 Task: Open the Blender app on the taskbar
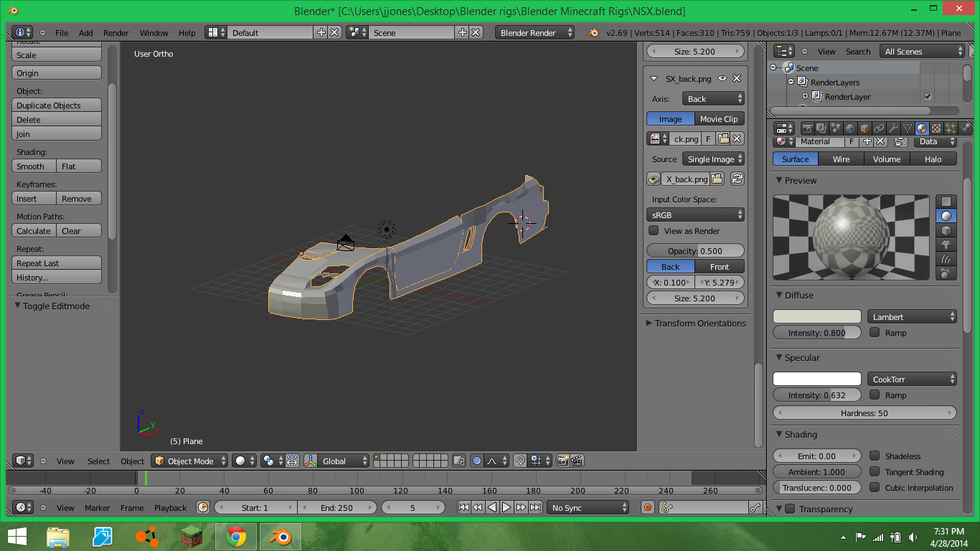pyautogui.click(x=280, y=536)
